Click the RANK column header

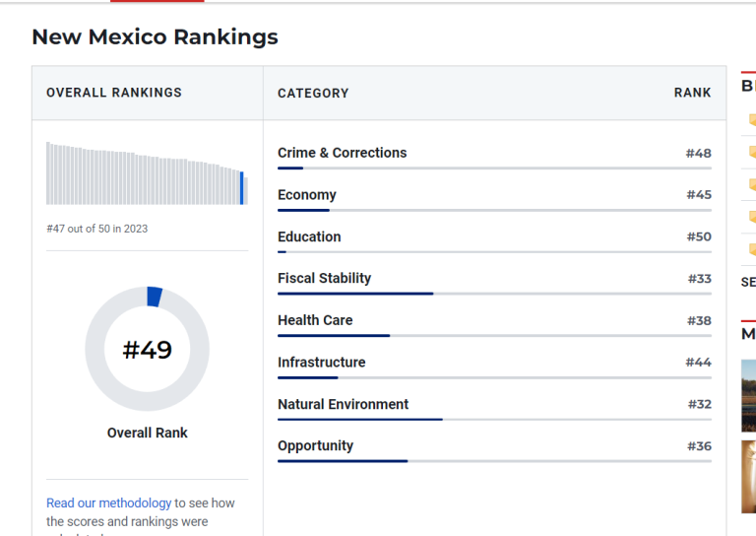pos(692,93)
